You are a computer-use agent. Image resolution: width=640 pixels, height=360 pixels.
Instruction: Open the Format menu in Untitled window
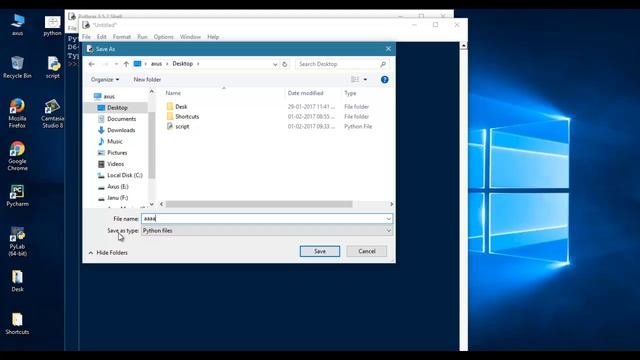click(x=122, y=37)
